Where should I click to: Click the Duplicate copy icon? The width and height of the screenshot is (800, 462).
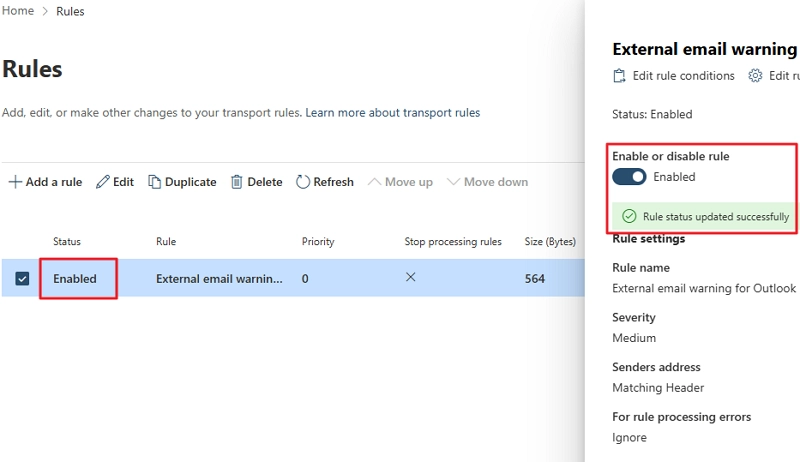click(155, 182)
